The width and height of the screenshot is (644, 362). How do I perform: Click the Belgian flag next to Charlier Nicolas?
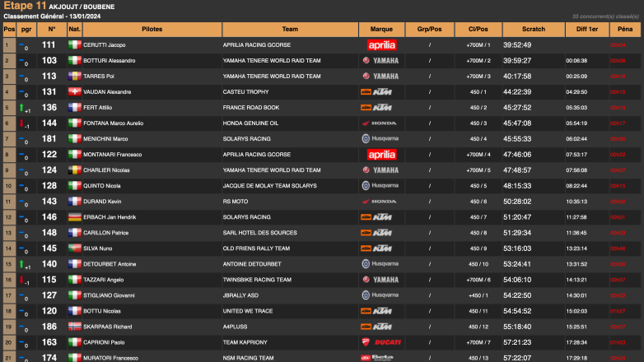[x=74, y=170]
